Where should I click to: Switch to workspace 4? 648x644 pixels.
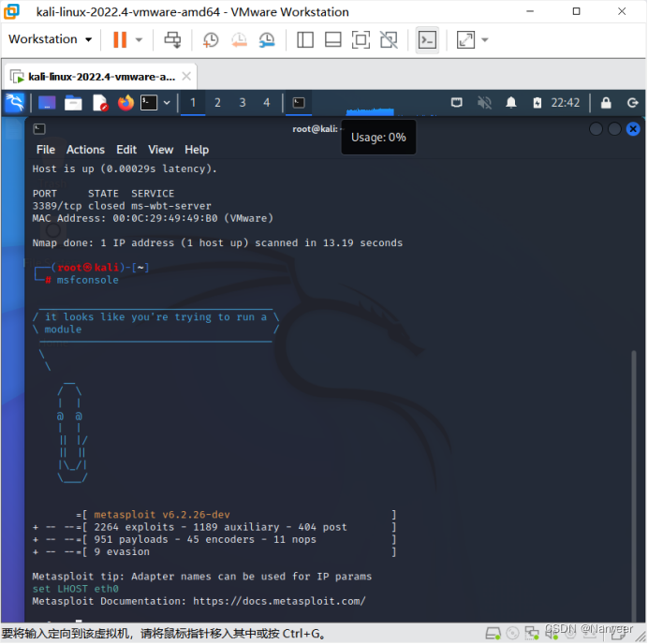267,102
